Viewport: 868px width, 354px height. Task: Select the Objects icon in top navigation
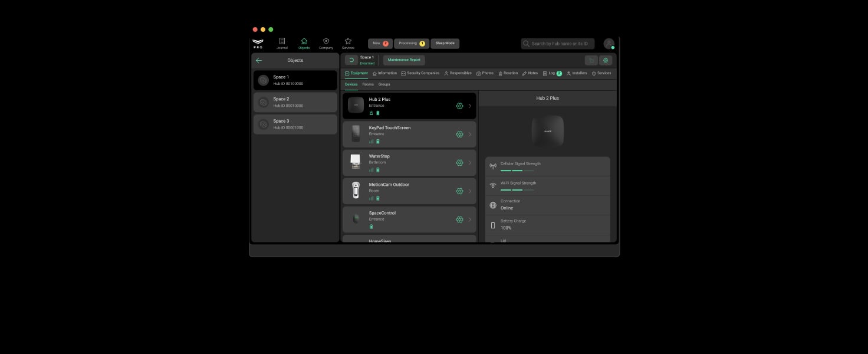(x=304, y=43)
